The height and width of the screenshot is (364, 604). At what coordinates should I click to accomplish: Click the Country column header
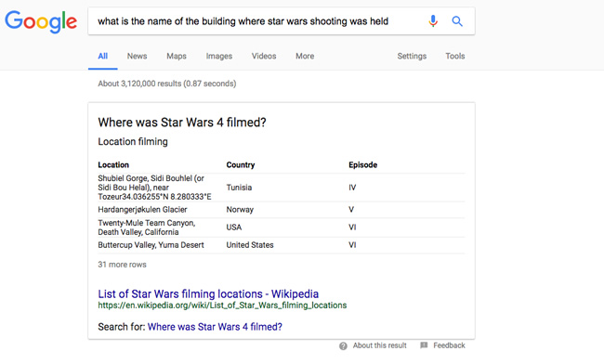241,165
